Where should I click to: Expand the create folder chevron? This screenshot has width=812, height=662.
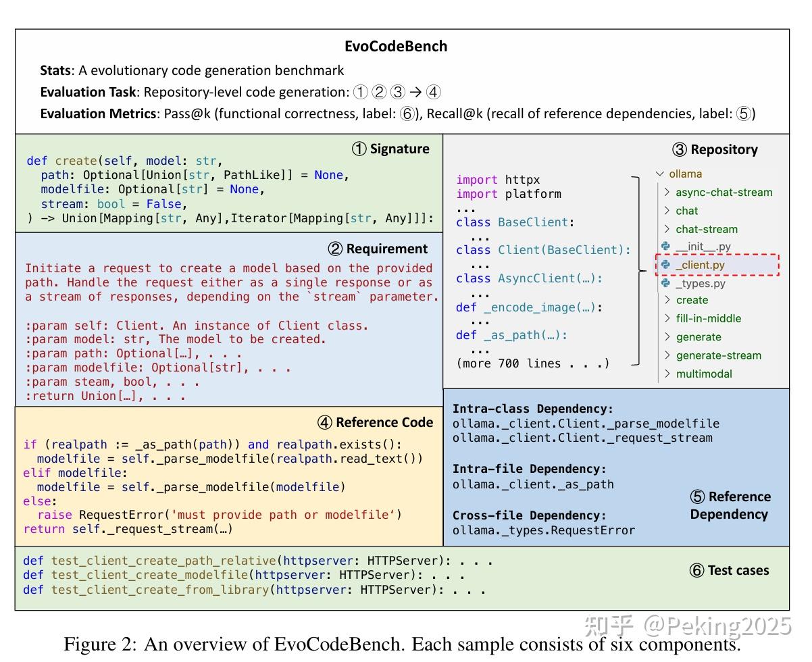point(667,300)
